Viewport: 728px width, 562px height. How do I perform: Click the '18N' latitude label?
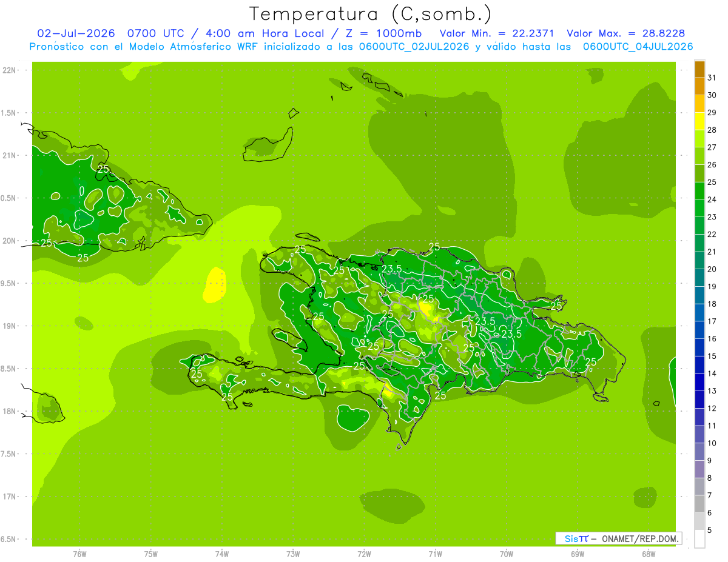click(x=9, y=411)
